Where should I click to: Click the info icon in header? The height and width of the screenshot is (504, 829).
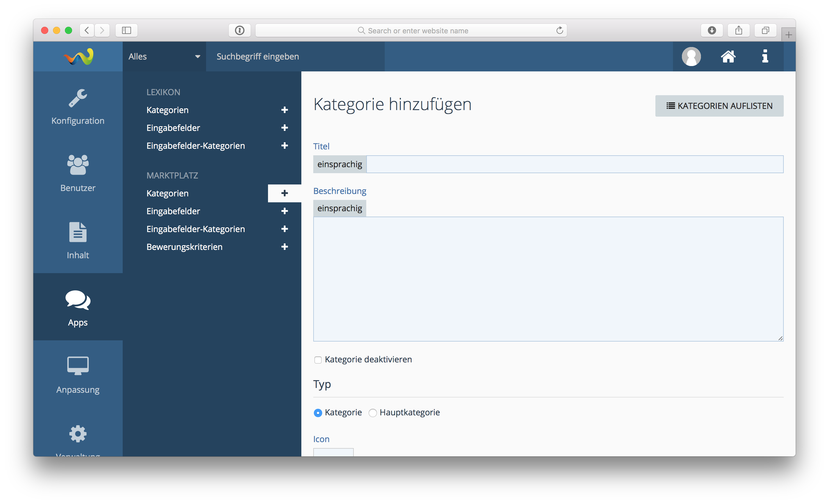click(765, 57)
